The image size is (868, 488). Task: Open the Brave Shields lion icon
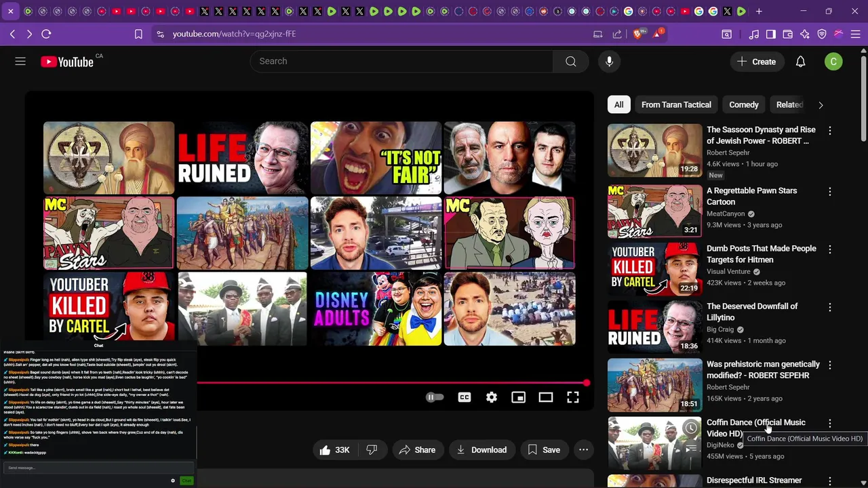pyautogui.click(x=638, y=34)
